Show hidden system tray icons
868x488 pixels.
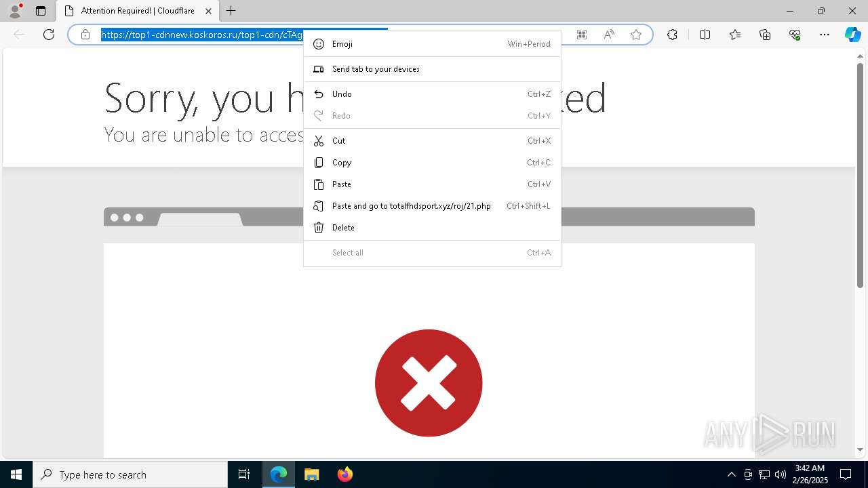[731, 474]
